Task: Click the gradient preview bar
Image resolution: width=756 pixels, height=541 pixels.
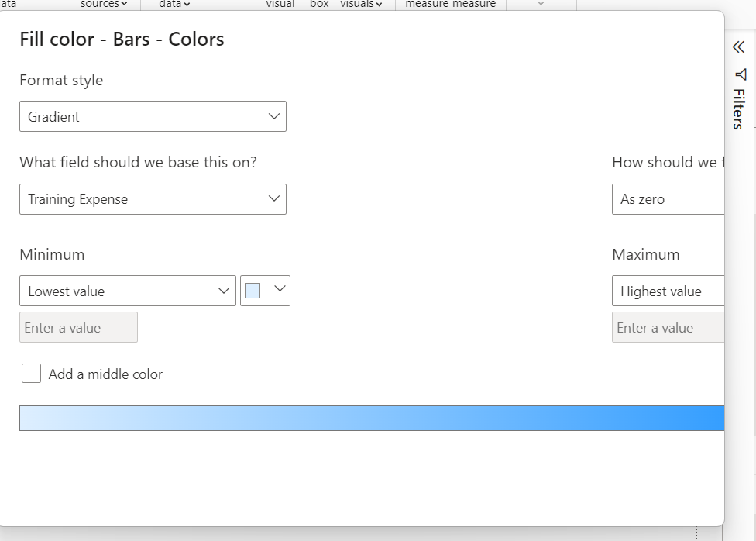Action: pyautogui.click(x=372, y=418)
